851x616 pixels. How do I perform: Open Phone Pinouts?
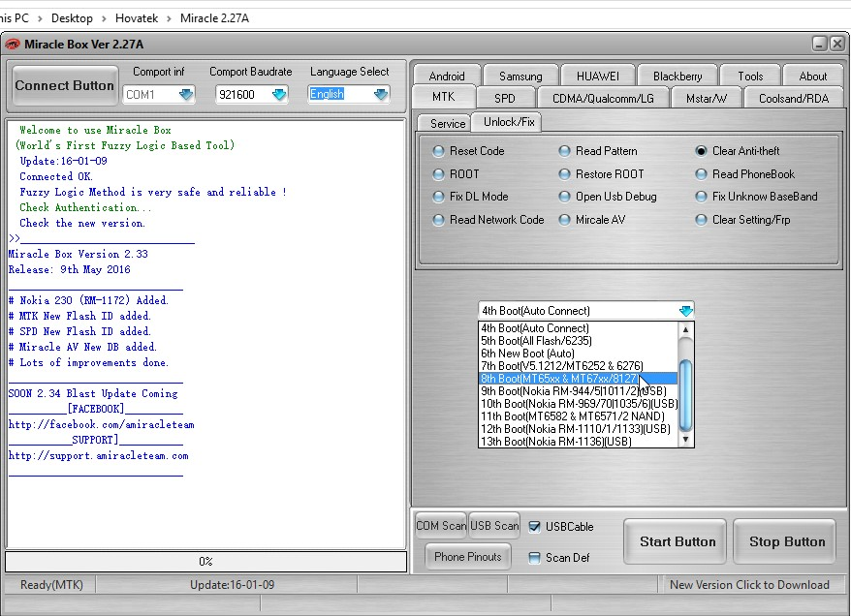click(468, 556)
